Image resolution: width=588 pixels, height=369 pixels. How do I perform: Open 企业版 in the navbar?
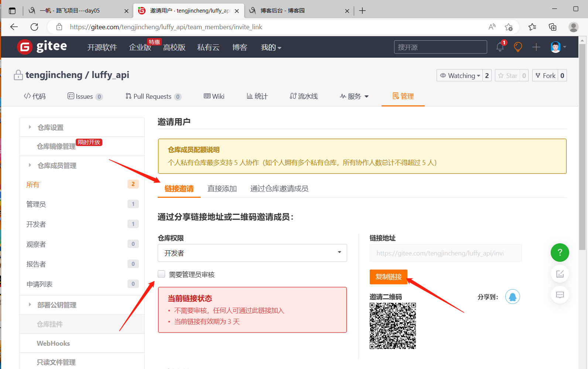click(x=140, y=47)
